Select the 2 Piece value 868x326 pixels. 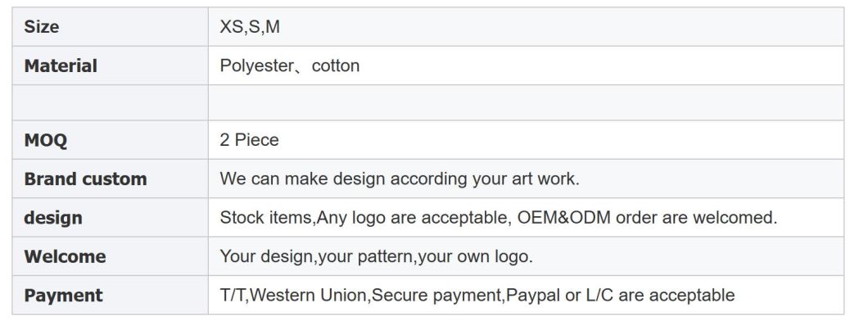[x=249, y=140]
